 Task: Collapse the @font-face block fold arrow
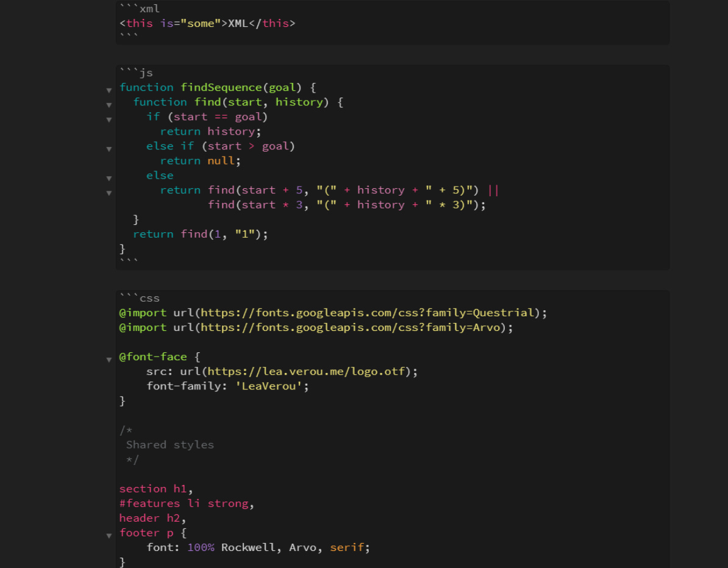(x=109, y=360)
